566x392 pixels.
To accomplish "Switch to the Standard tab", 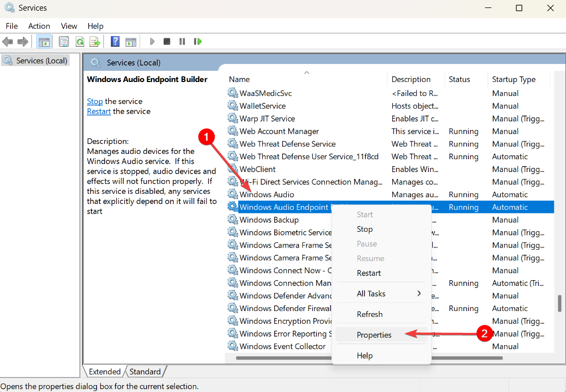I will coord(145,371).
